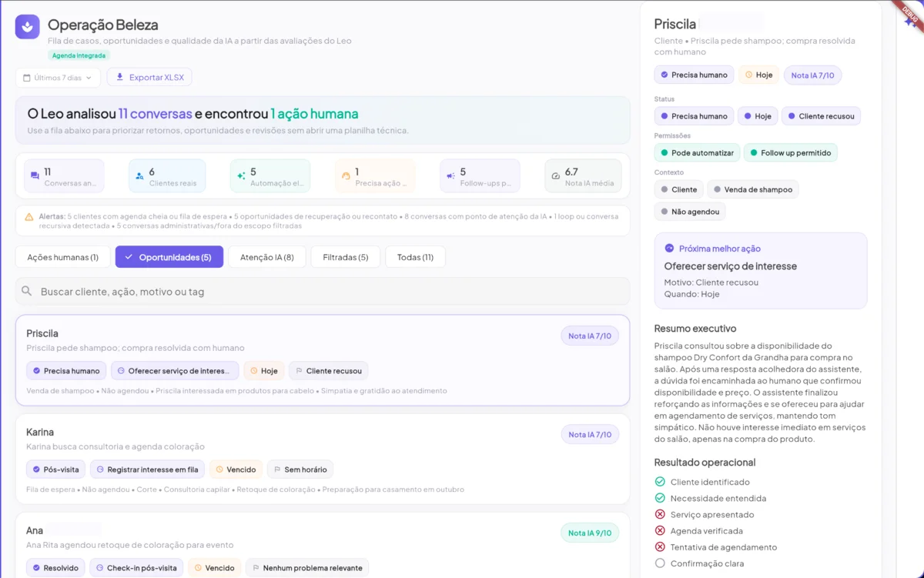
Task: Click the sparkle icon in Automação card
Action: click(241, 176)
